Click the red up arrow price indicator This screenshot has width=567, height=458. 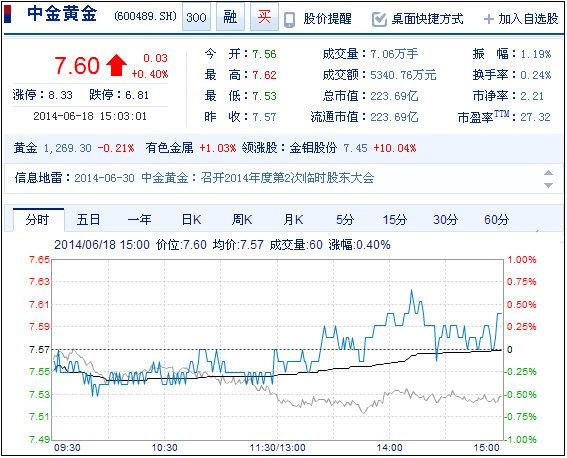116,65
